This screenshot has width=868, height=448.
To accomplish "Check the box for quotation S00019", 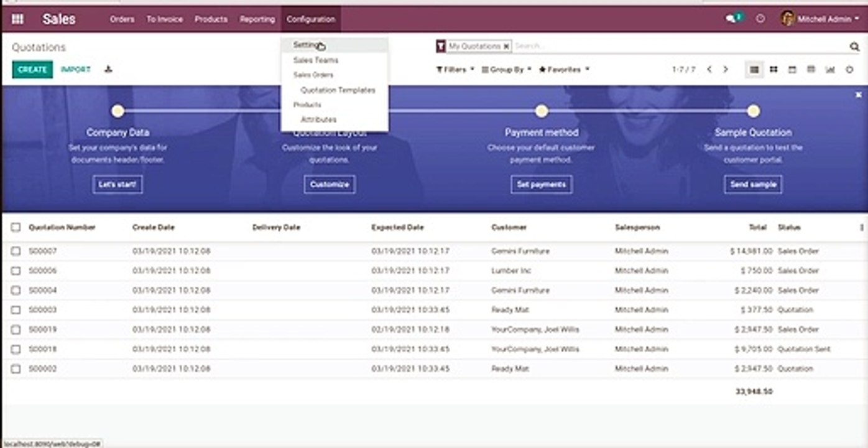I will 16,330.
